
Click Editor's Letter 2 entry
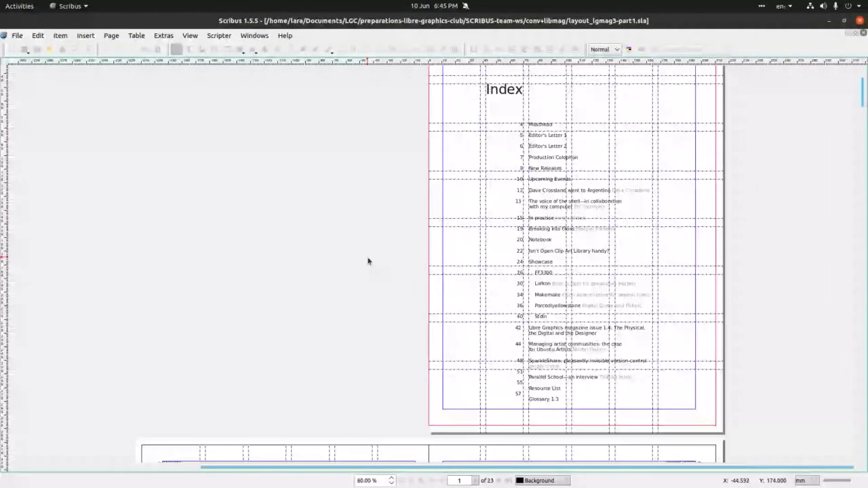point(547,146)
